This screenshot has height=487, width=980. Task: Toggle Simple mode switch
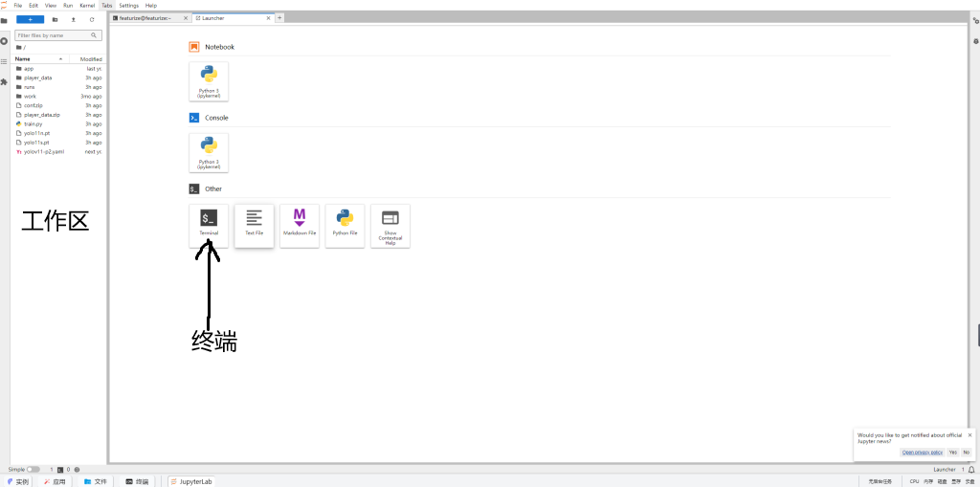click(33, 470)
